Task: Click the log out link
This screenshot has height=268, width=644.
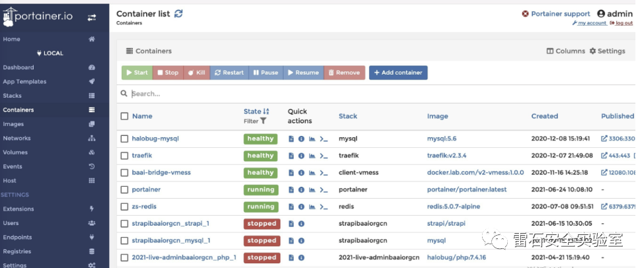Action: click(622, 23)
